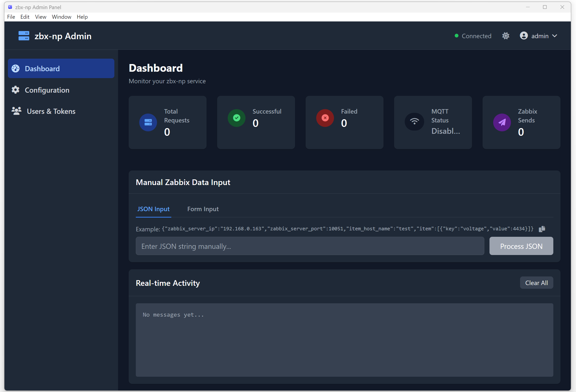
Task: Click the red Failed cross icon
Action: click(x=325, y=118)
